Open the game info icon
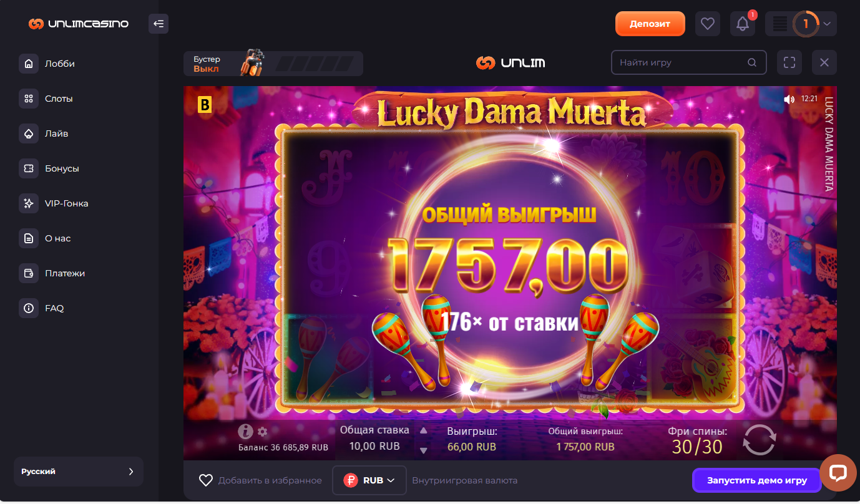The height and width of the screenshot is (504, 860). click(245, 431)
